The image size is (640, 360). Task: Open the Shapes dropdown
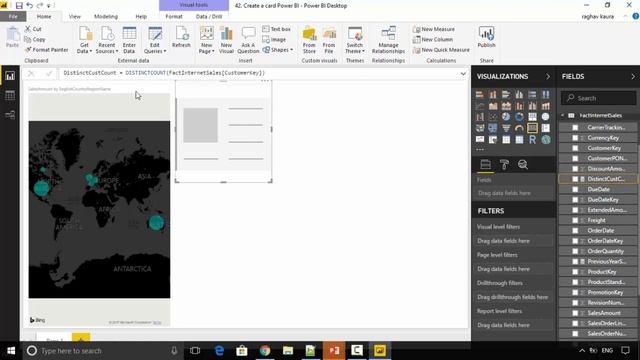[x=278, y=50]
